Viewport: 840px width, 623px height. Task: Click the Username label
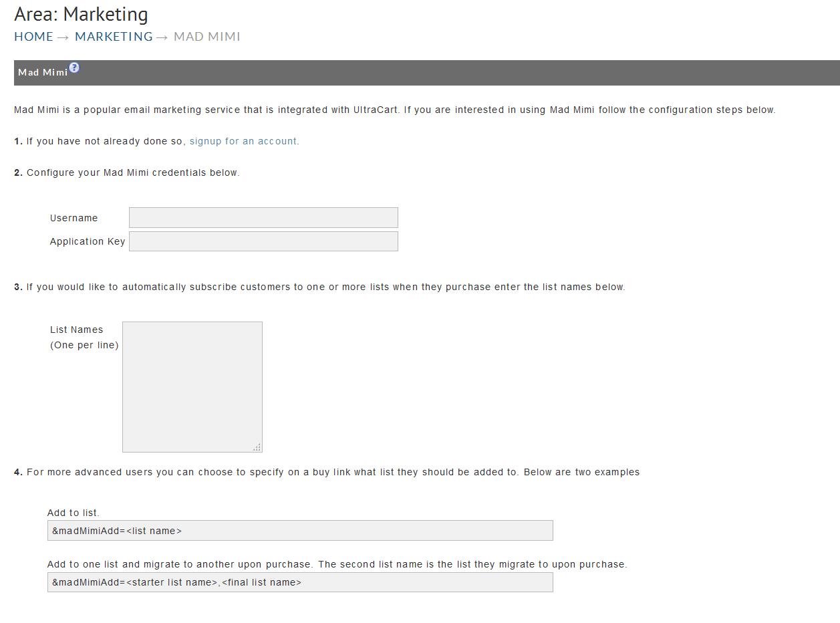pos(74,218)
